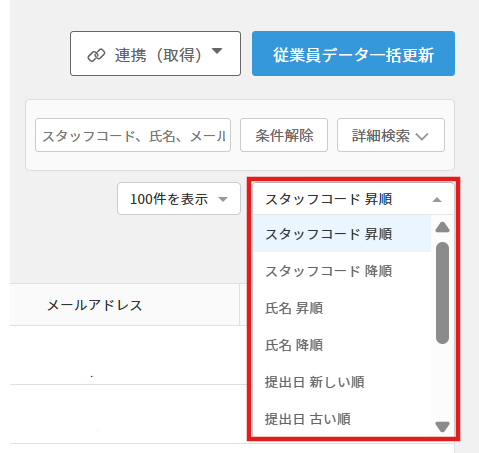The width and height of the screenshot is (479, 453).
Task: Select 提出日 古い順 option
Action: [x=342, y=419]
